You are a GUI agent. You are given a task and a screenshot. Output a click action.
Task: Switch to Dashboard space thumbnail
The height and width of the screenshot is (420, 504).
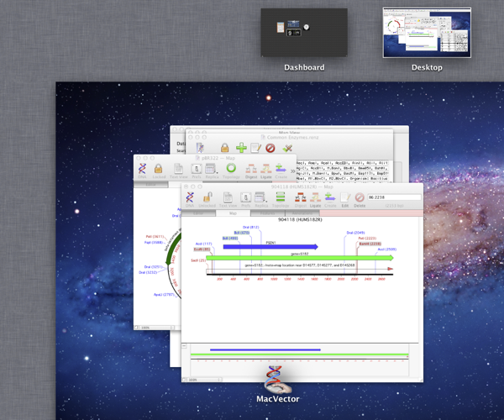click(x=303, y=33)
